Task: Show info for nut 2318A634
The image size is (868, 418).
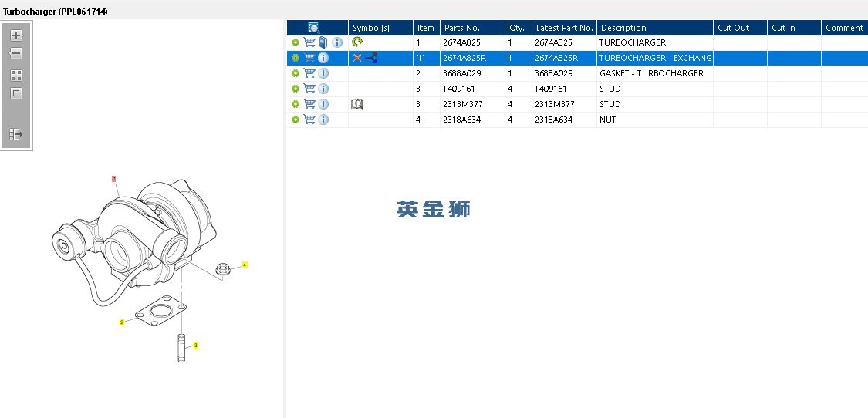Action: [323, 120]
